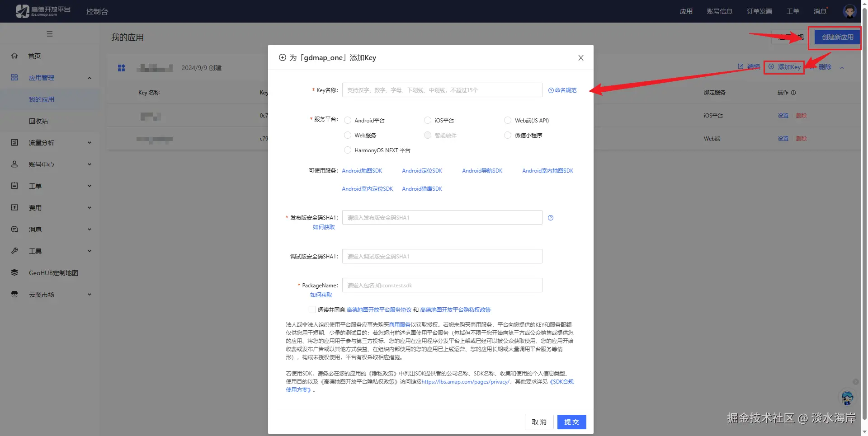
Task: Click the GeoHUB layers icon
Action: [14, 273]
